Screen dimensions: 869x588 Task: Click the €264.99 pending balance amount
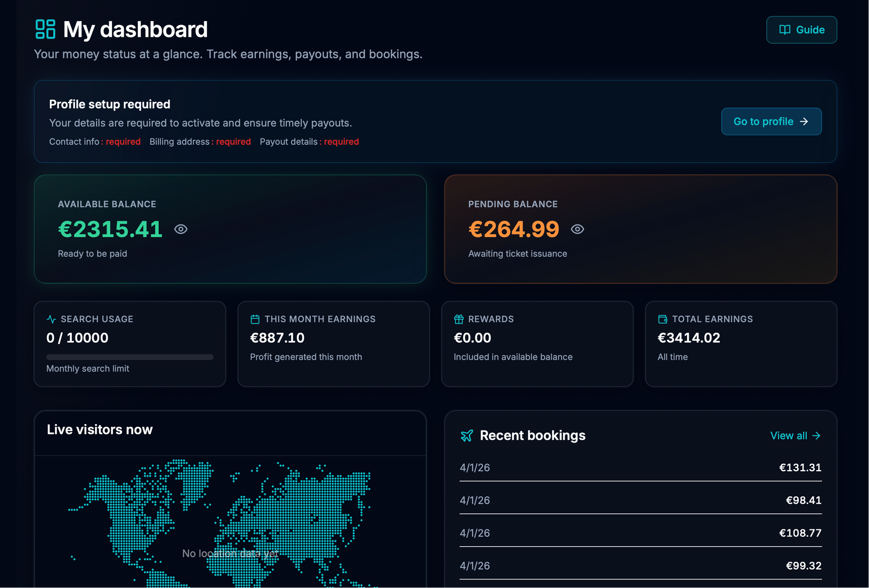pos(514,229)
